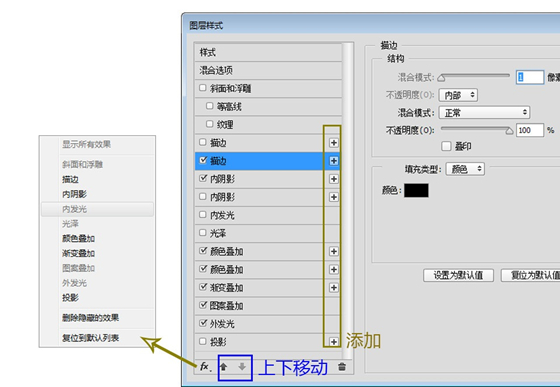Viewport: 560px width, 387px height.
Task: Click plus icon on checked 内阴影 row
Action: click(x=334, y=179)
